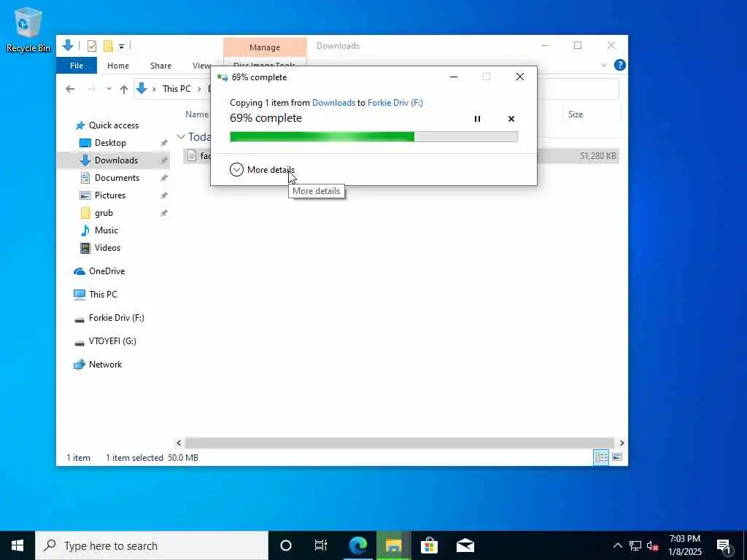Click the muted volume tray icon
Viewport: 747px width, 560px height.
(x=653, y=545)
